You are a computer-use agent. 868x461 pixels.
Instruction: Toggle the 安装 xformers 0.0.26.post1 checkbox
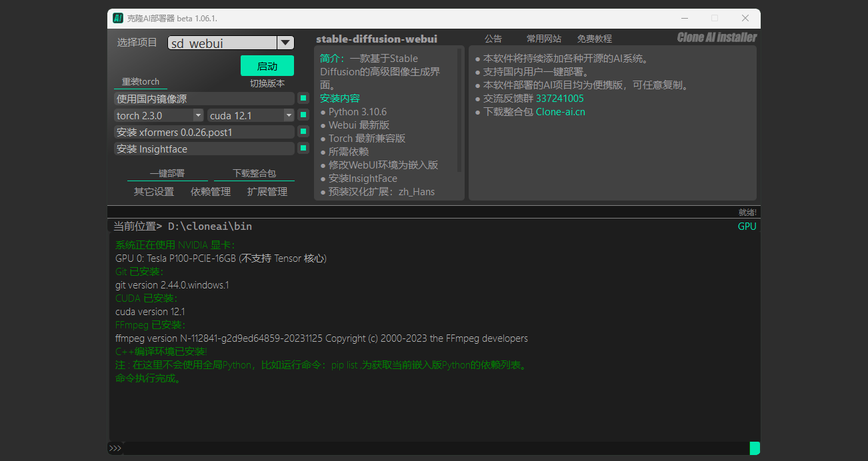(x=303, y=132)
